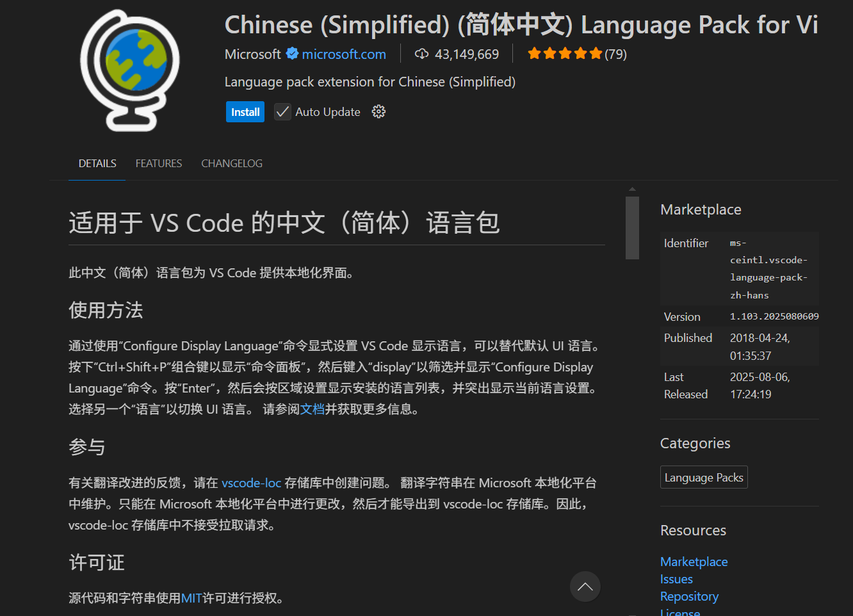Click the version number 1.103.2025080609
The width and height of the screenshot is (853, 616).
[x=774, y=316]
